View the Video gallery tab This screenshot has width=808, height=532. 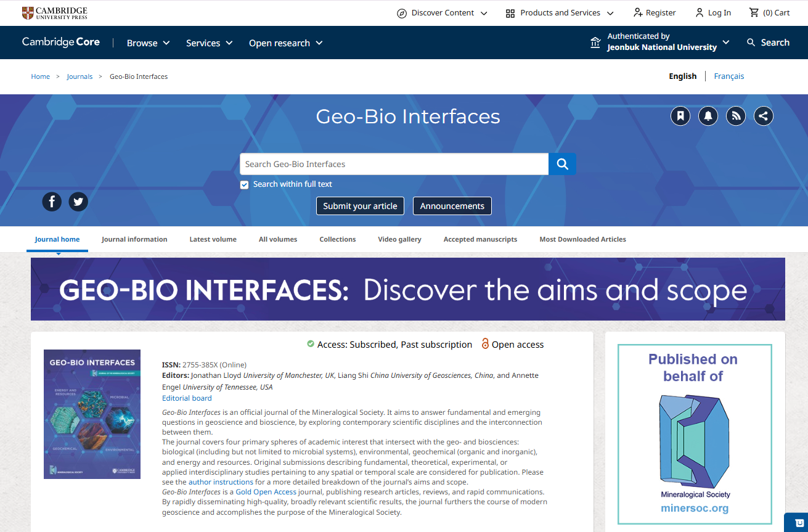pos(400,239)
